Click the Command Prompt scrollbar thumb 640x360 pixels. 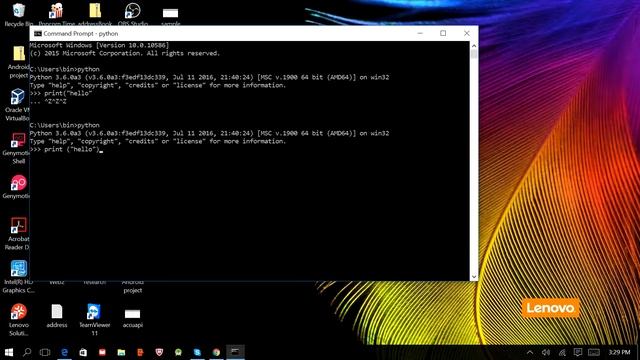(x=473, y=54)
